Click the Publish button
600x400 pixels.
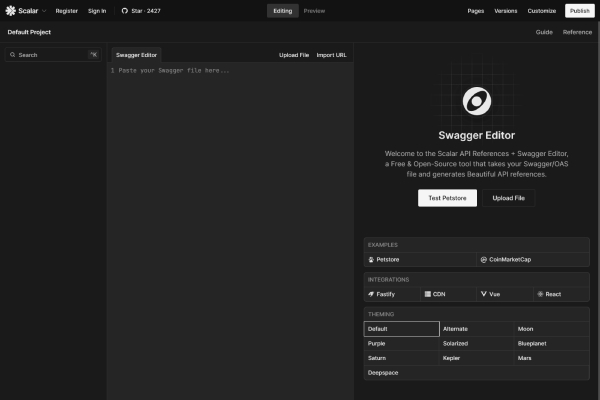(x=580, y=11)
